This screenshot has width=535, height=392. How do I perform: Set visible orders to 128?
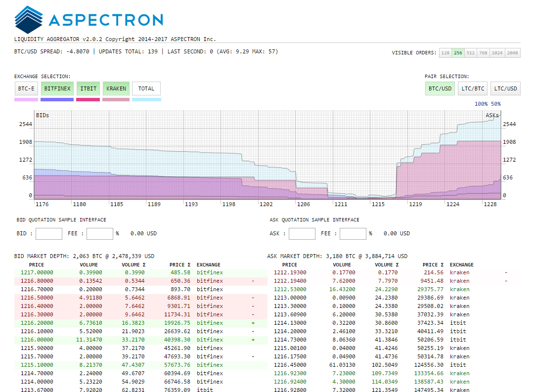click(446, 53)
